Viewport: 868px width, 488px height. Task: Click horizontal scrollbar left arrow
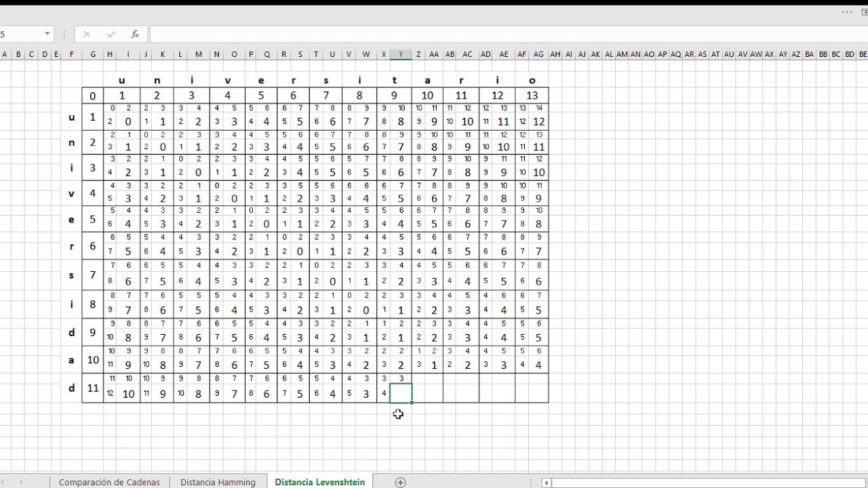(547, 483)
